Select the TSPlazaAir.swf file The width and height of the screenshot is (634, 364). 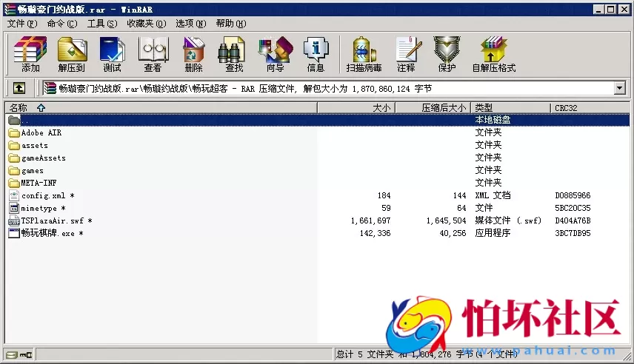click(52, 220)
